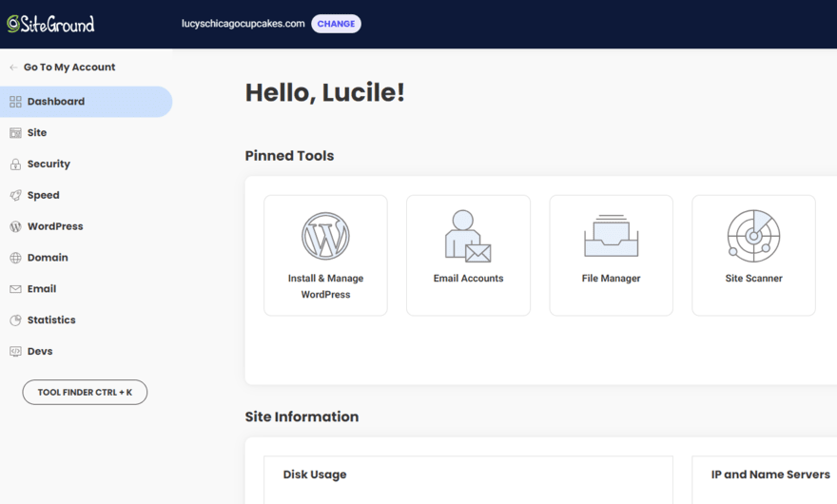The width and height of the screenshot is (837, 504).
Task: Click the Dashboard grid icon in sidebar
Action: click(x=15, y=102)
